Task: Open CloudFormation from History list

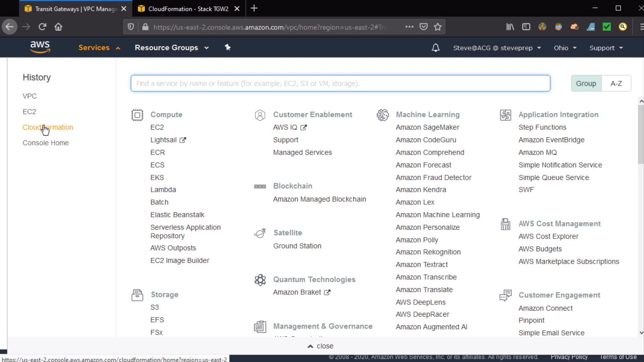Action: coord(48,127)
